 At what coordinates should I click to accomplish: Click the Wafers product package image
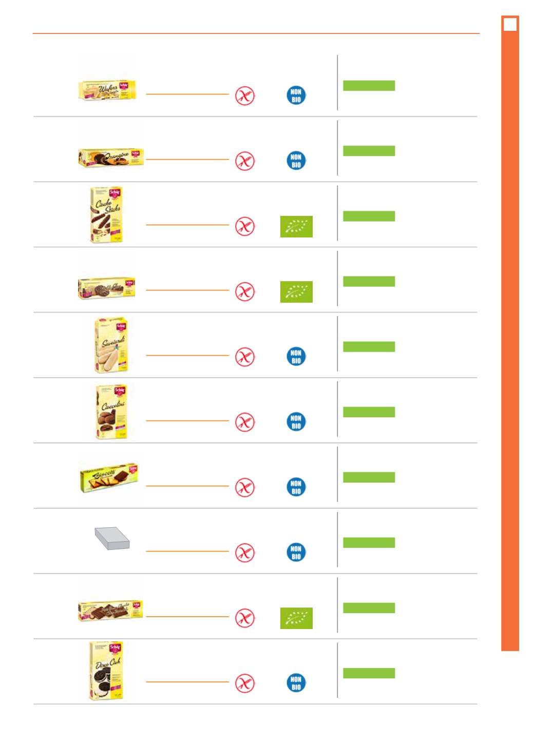[x=107, y=90]
